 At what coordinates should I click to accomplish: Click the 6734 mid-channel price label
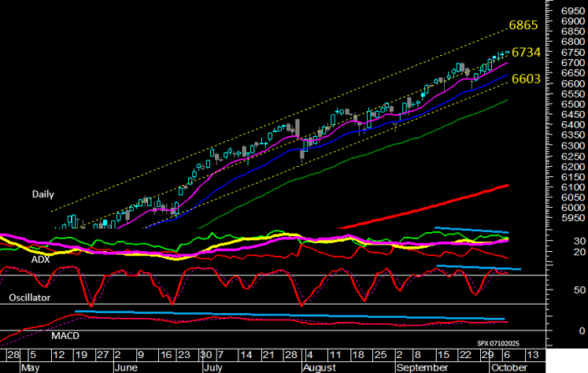[x=527, y=52]
